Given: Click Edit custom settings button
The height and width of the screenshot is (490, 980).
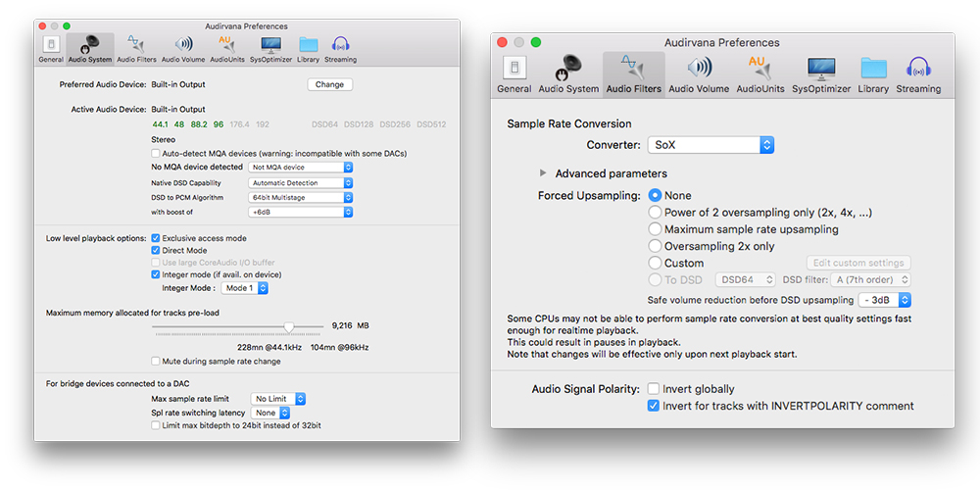Looking at the screenshot, I should (858, 263).
